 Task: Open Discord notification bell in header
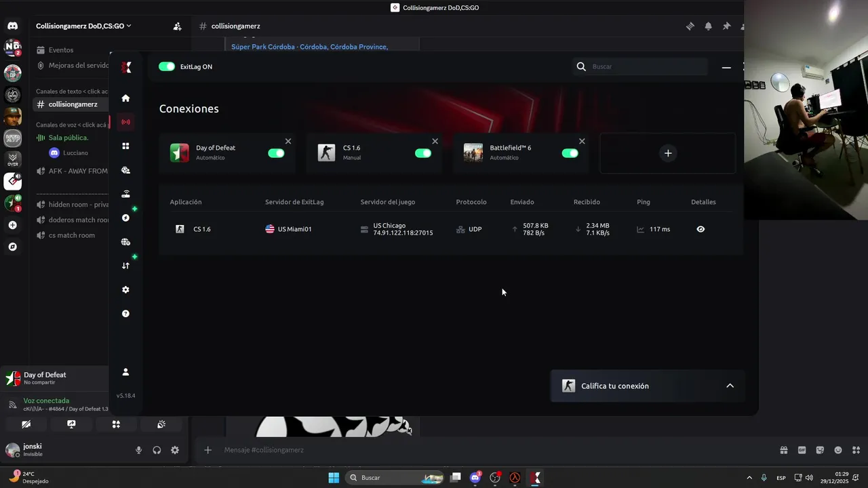(708, 26)
